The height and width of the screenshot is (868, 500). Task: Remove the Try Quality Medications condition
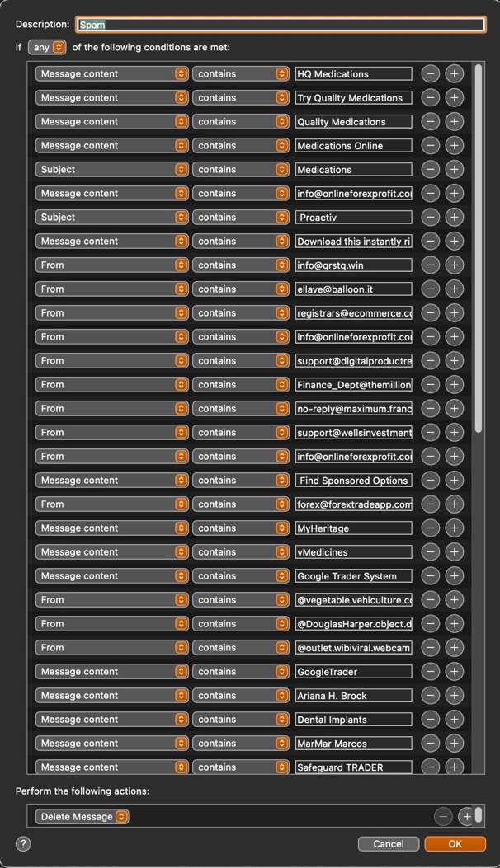(430, 97)
